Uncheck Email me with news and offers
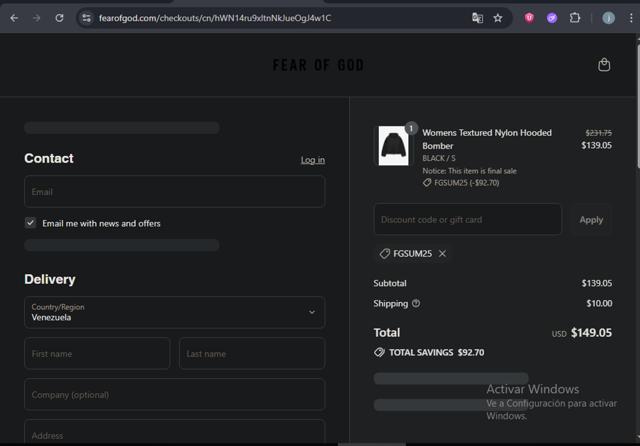Screen dimensions: 640x446 tap(30, 223)
